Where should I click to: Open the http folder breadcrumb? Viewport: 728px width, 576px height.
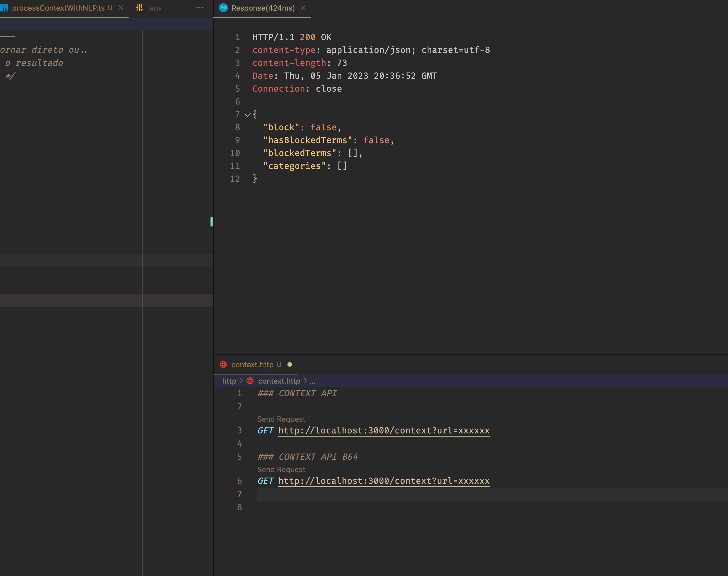229,381
